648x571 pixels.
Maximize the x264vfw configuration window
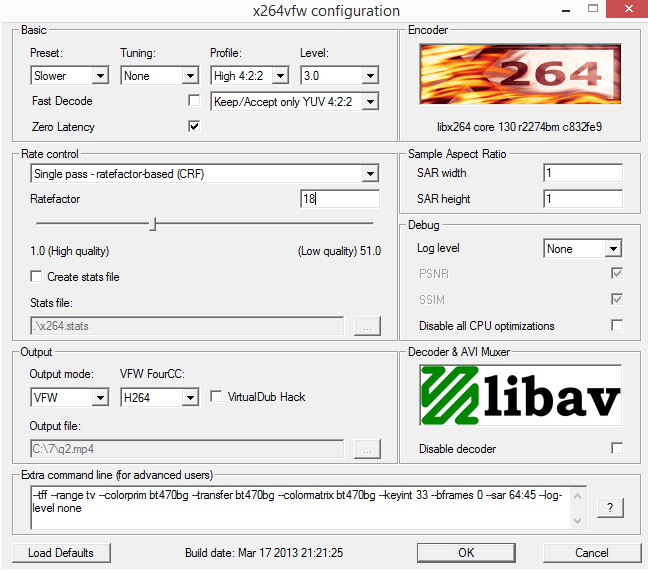pyautogui.click(x=593, y=9)
